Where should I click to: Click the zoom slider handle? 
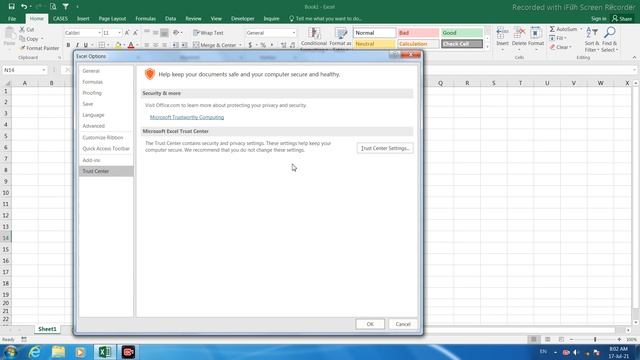595,340
